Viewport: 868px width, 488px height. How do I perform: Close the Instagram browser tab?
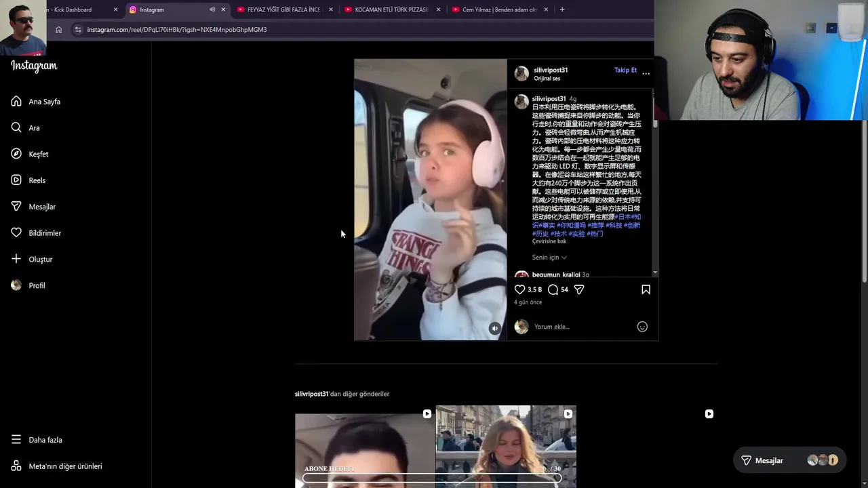pyautogui.click(x=223, y=9)
